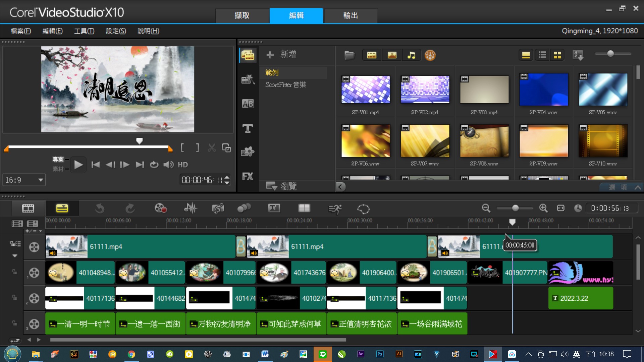Open the Title (T) panel
Image resolution: width=644 pixels, height=362 pixels.
248,128
